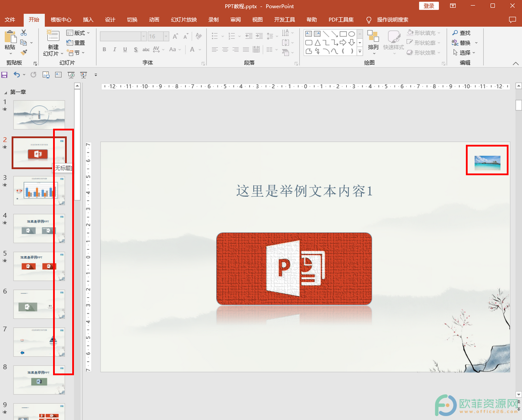Start slideshow from beginning icon

[71, 75]
